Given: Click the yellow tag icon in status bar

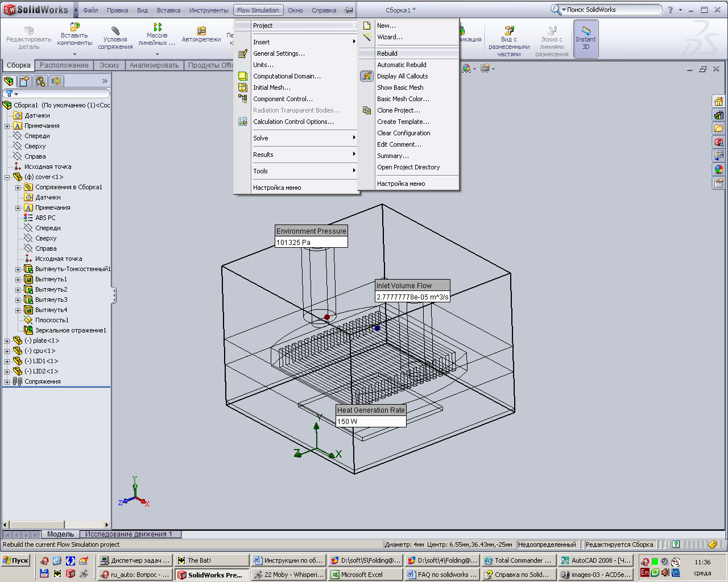Looking at the screenshot, I should coord(713,544).
